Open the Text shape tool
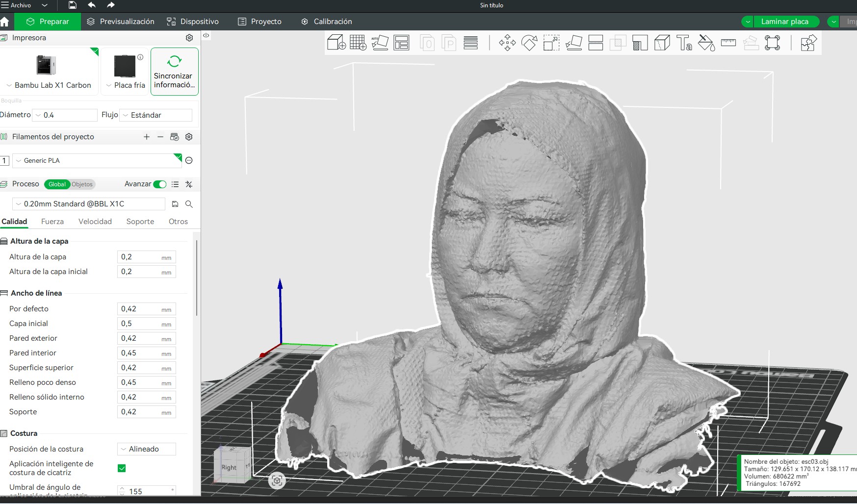Screen dimensions: 857x504 [684, 43]
